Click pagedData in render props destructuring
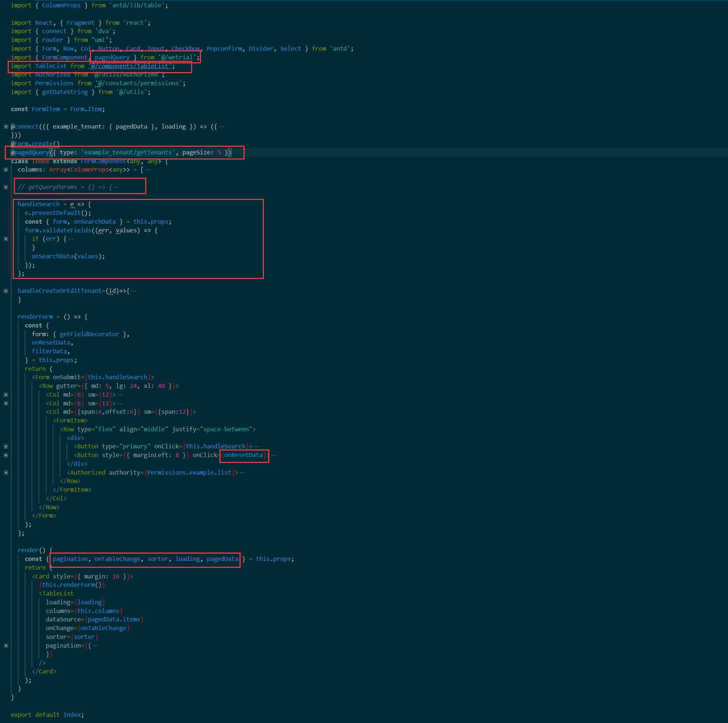The width and height of the screenshot is (728, 723). coord(222,559)
